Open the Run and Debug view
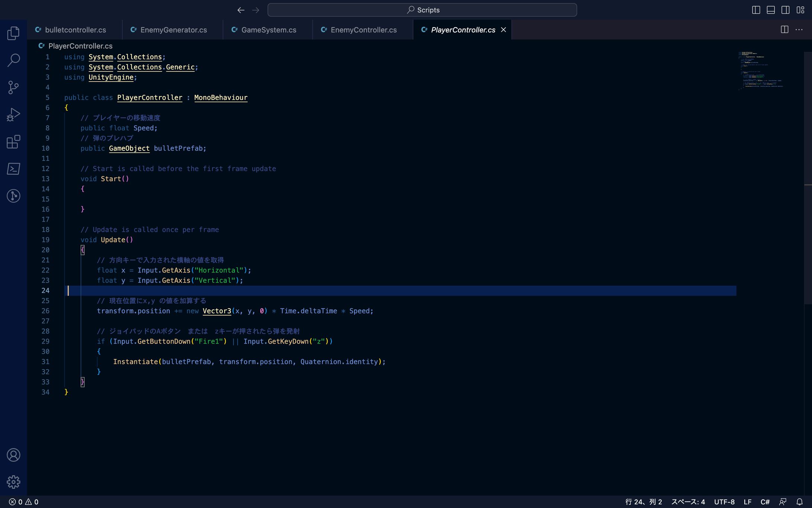 pos(13,115)
